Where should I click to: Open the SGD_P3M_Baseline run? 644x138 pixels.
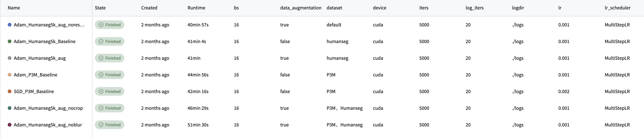(34, 91)
